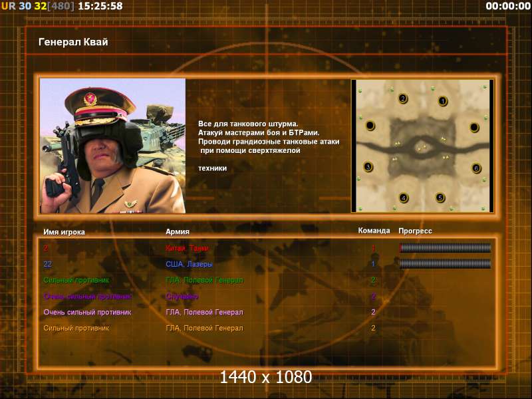Image resolution: width=532 pixels, height=399 pixels.
Task: Click the purple army entry "Случайно"
Action: (x=182, y=296)
